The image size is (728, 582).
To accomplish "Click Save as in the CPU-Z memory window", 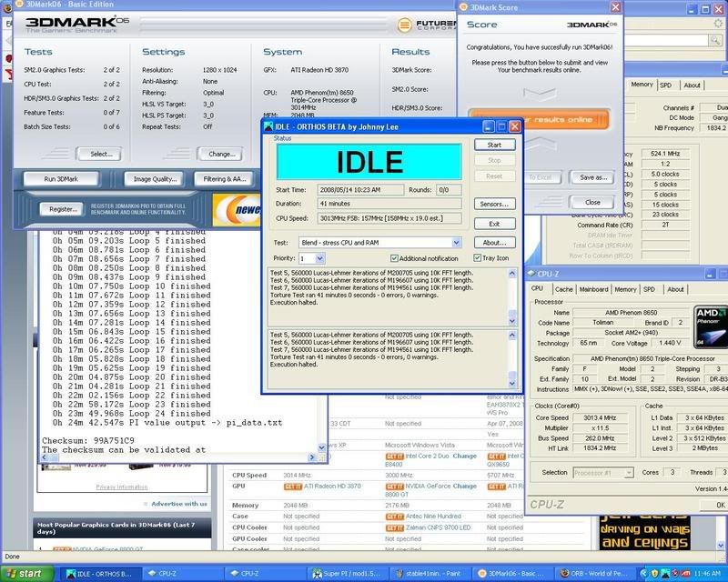I will pos(591,177).
